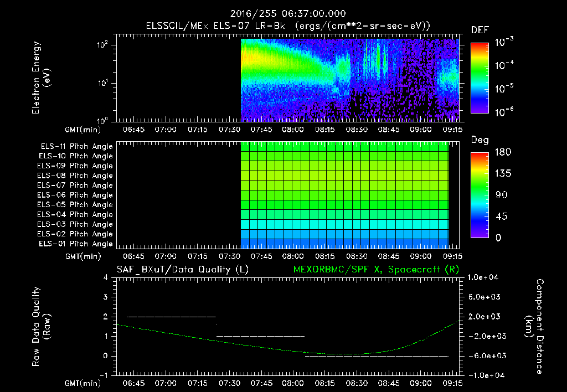The width and height of the screenshot is (567, 392).
Task: Click the 'Raw Data Quality (Raw)' axis label
Action: [x=41, y=327]
